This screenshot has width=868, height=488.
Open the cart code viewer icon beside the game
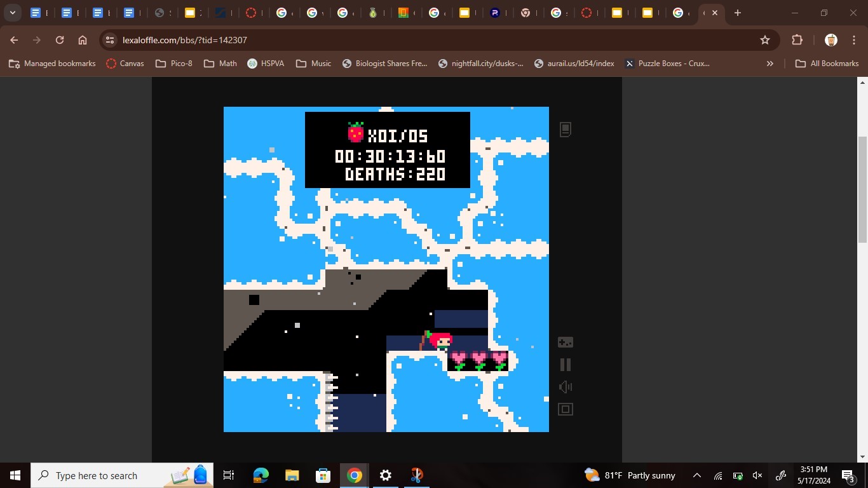pyautogui.click(x=566, y=130)
